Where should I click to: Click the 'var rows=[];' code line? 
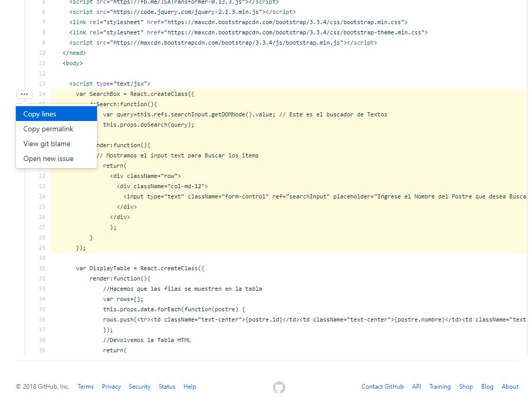point(123,299)
